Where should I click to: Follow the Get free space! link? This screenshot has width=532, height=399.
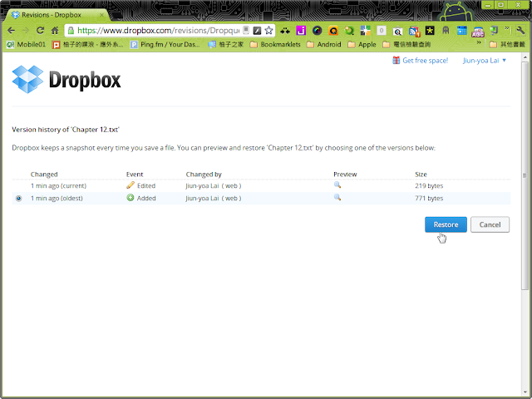tap(425, 61)
